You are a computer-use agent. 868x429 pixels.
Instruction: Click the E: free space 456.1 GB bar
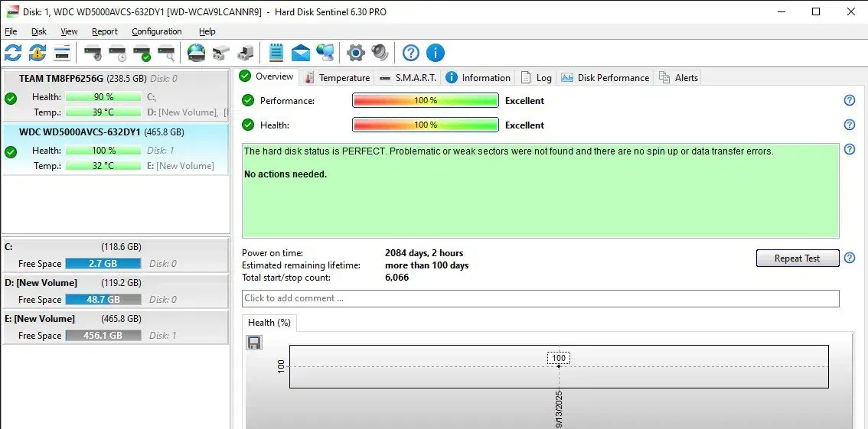coord(103,336)
